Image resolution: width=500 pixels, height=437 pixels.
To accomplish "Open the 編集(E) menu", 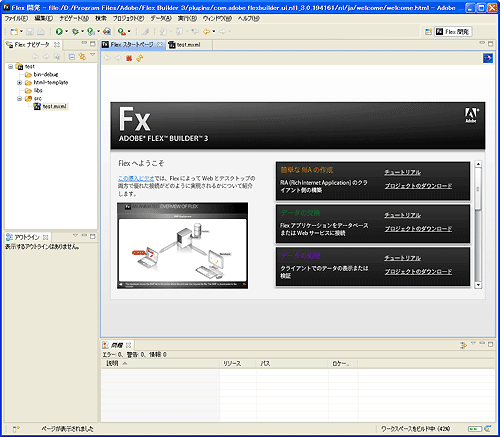I will point(44,18).
